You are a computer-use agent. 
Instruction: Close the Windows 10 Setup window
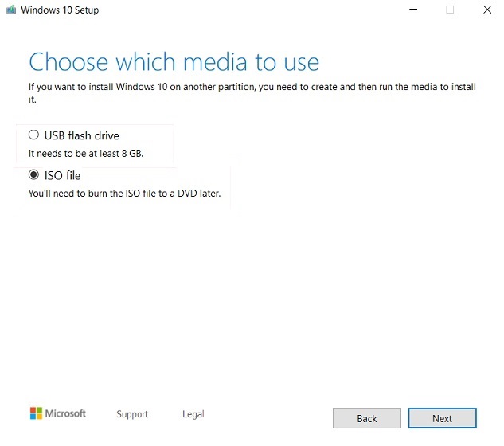(x=486, y=10)
